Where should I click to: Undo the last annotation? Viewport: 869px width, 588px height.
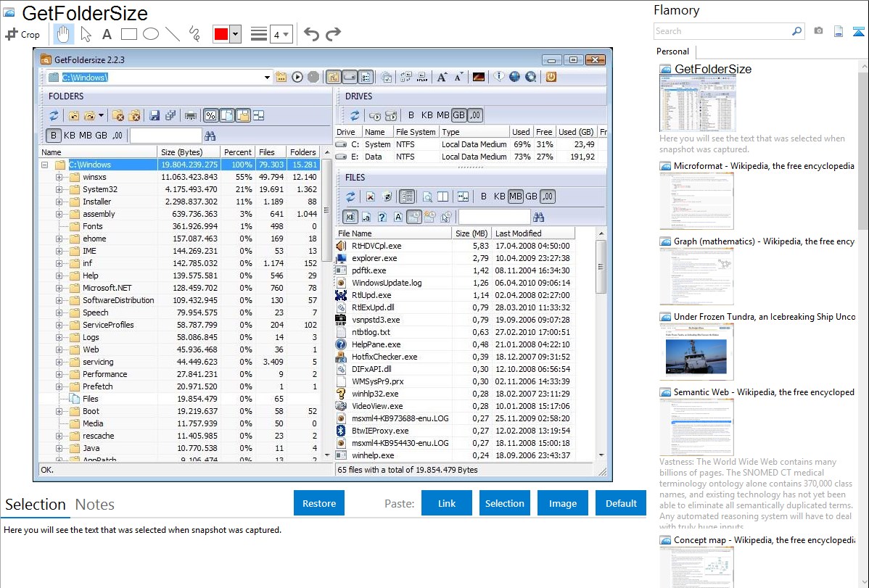click(x=311, y=34)
